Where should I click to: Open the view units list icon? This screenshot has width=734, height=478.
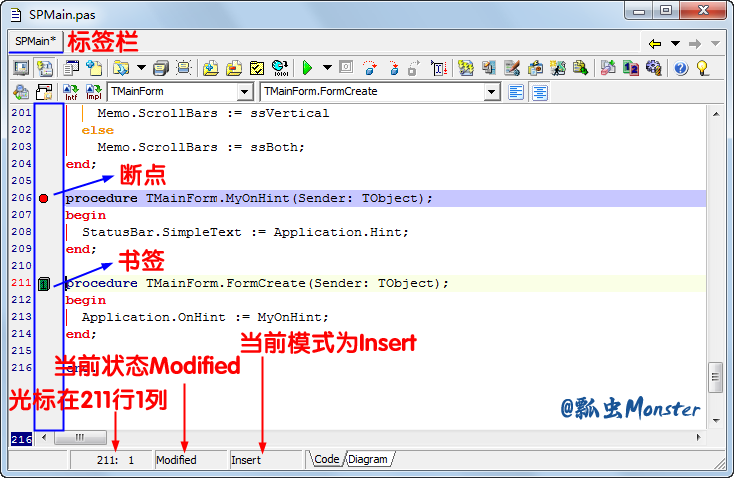tap(71, 68)
